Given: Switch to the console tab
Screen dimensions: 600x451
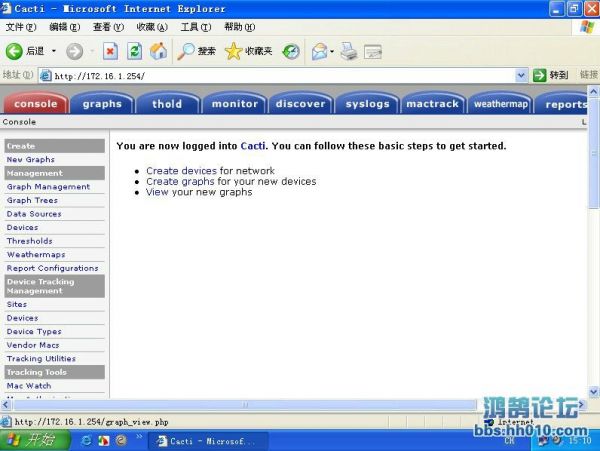Looking at the screenshot, I should [x=36, y=104].
